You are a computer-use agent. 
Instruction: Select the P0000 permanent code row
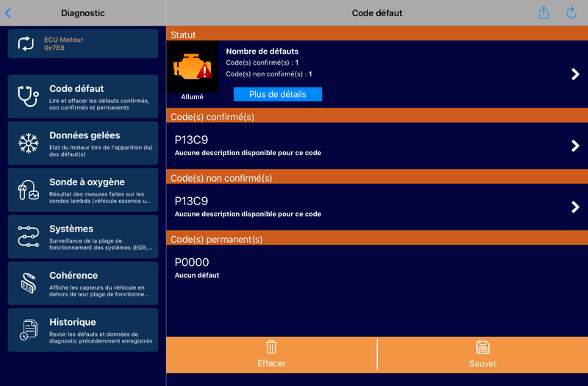[377, 268]
